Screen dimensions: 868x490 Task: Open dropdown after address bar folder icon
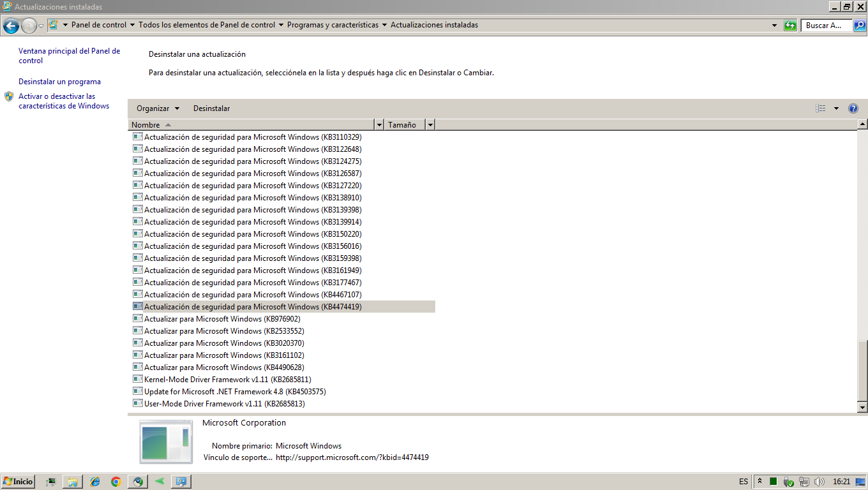pyautogui.click(x=65, y=26)
